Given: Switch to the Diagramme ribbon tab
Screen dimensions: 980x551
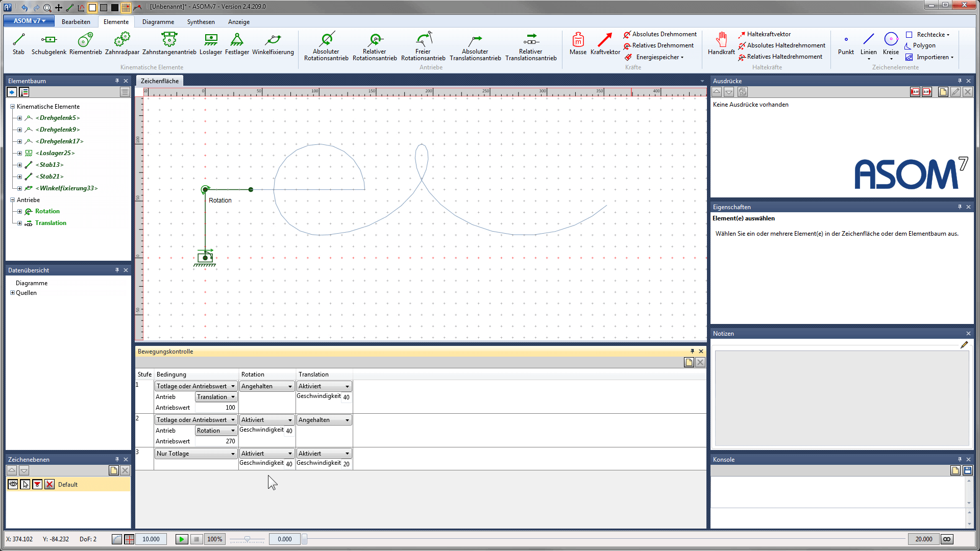Looking at the screenshot, I should [158, 22].
